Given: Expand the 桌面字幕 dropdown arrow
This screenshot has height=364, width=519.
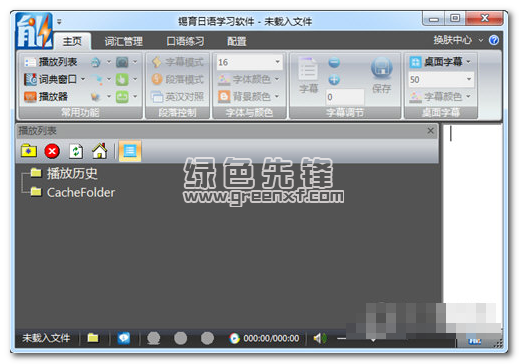Looking at the screenshot, I should 468,62.
